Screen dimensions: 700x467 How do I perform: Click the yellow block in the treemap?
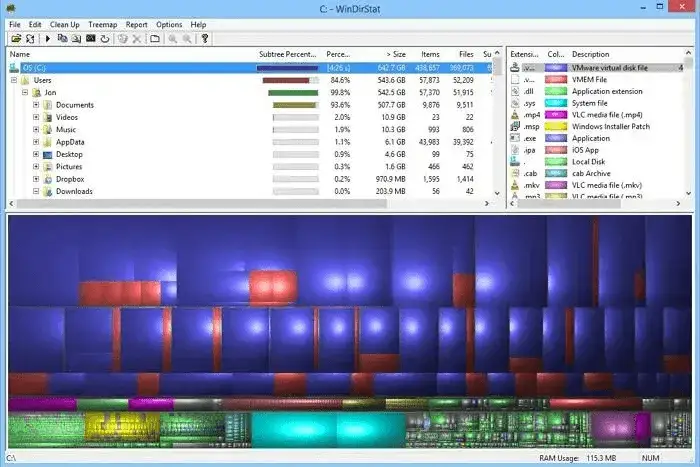coord(122,428)
